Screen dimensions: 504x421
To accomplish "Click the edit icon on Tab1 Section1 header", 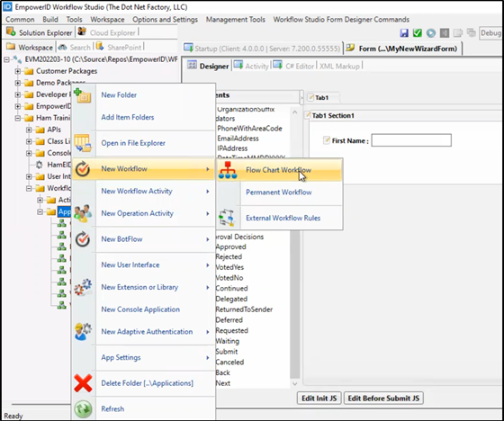I will coord(308,115).
